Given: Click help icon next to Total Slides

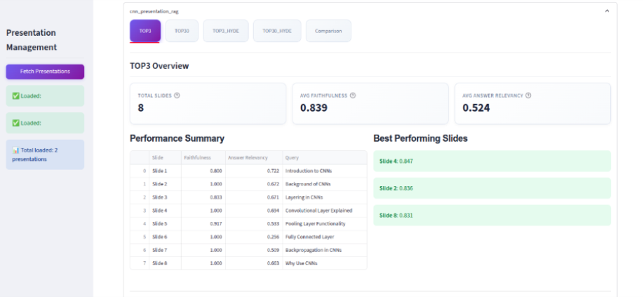Looking at the screenshot, I should coord(177,95).
